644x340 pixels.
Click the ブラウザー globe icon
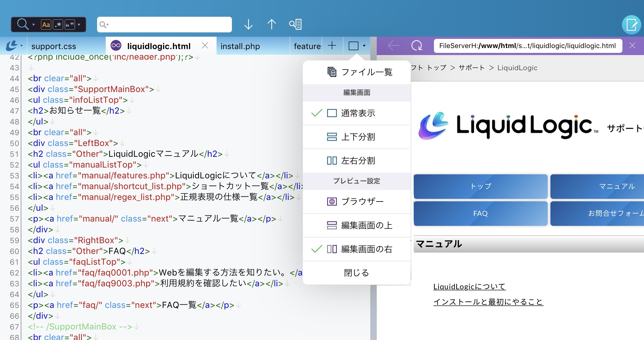[x=332, y=202]
